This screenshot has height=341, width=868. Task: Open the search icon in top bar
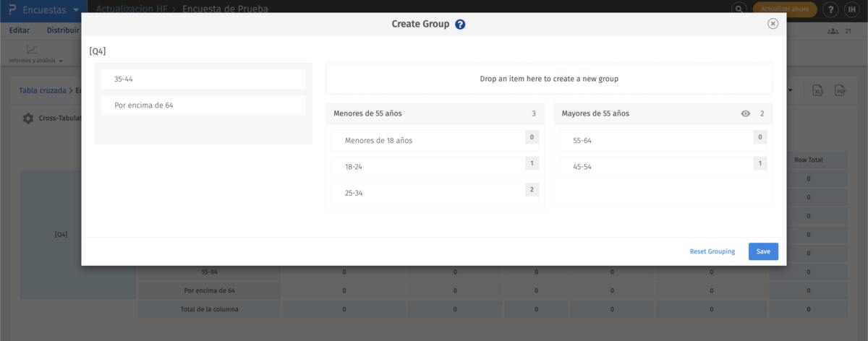[739, 9]
